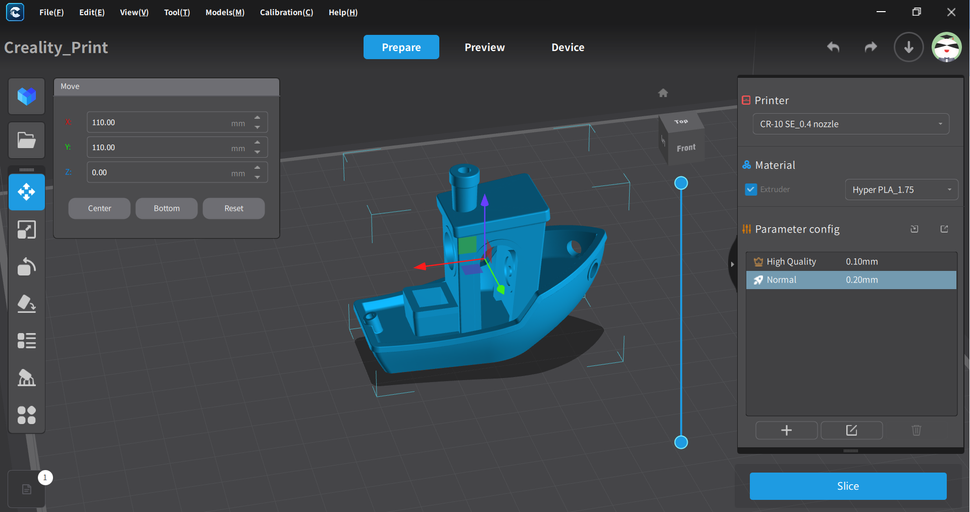Edit the selected parameter profile
The height and width of the screenshot is (512, 970).
coord(851,430)
